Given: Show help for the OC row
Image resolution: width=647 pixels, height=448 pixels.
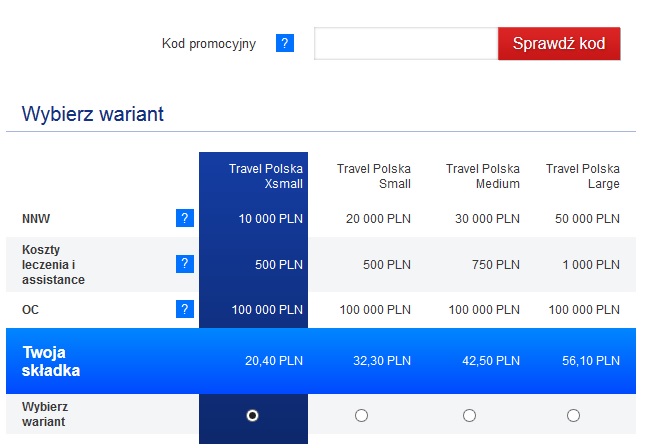Looking at the screenshot, I should (x=184, y=310).
